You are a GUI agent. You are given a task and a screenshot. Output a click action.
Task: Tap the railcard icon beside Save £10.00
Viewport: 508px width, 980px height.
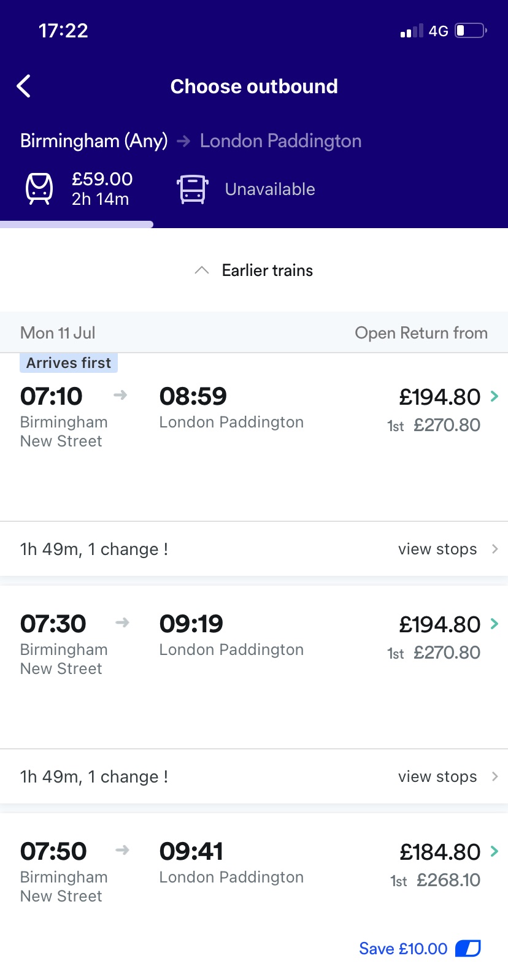[468, 949]
